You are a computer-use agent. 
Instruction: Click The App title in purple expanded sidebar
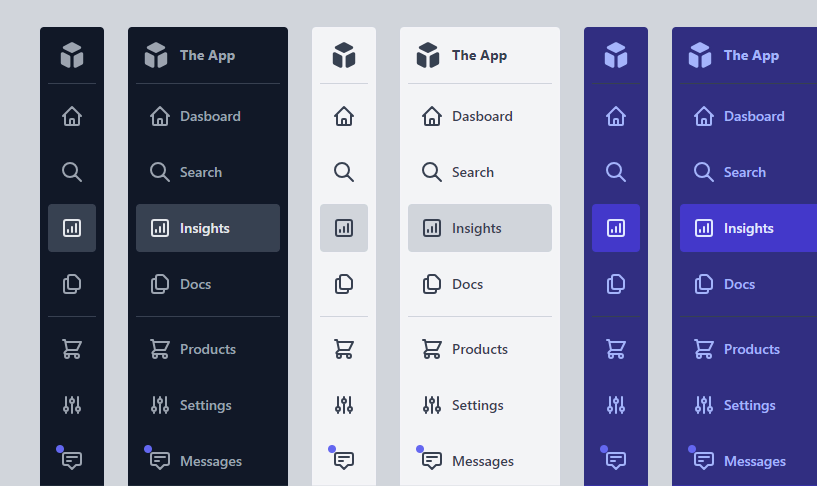751,55
